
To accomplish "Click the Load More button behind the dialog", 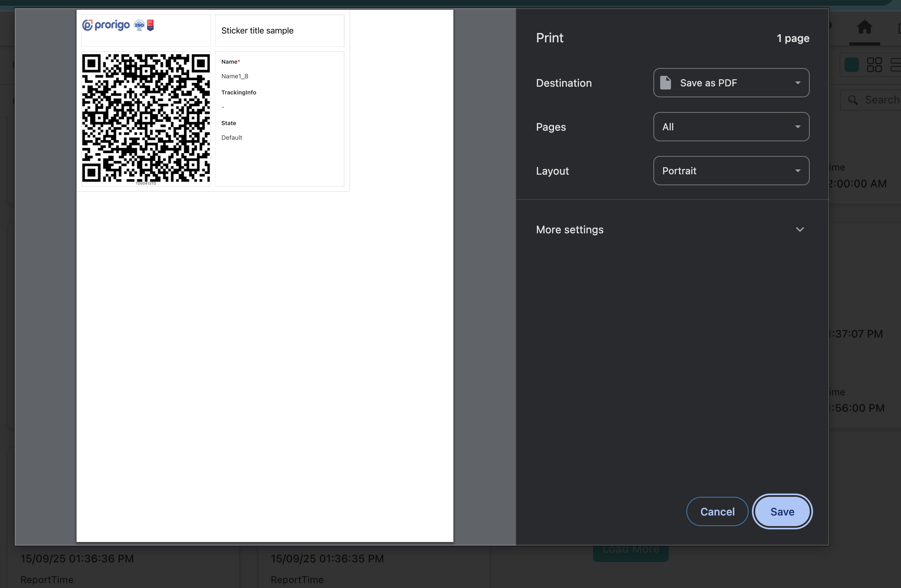I will tap(631, 553).
